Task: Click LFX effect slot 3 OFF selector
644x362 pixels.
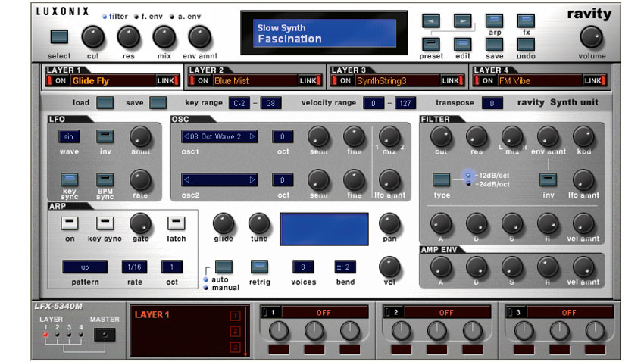Action: pyautogui.click(x=570, y=312)
